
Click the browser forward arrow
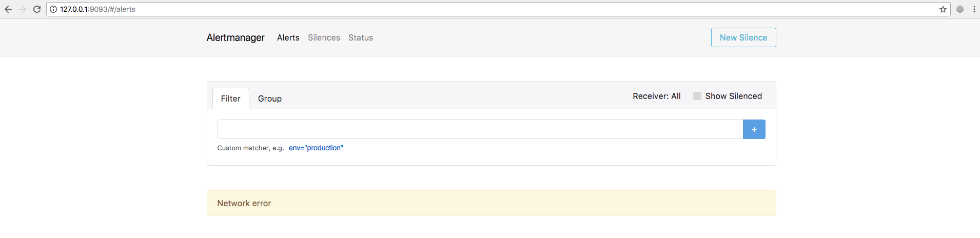[23, 9]
